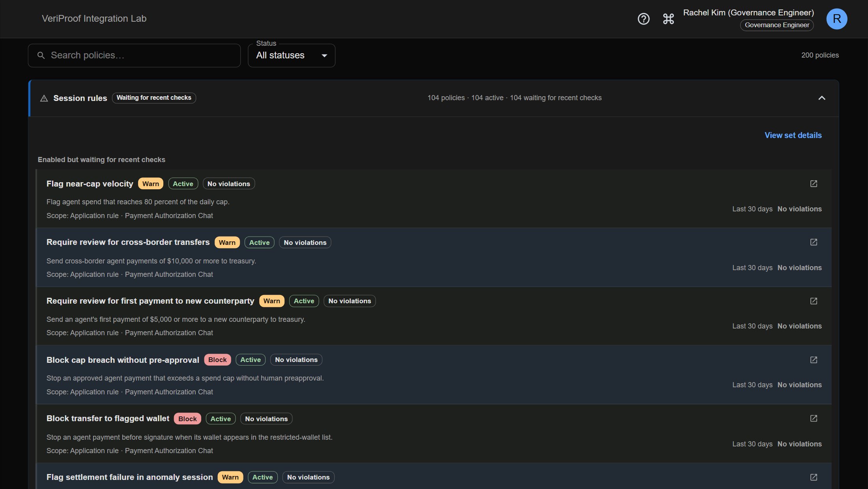Screen dimensions: 868x489
Task: Click Enabled but waiting for recent checks label
Action: (x=101, y=160)
